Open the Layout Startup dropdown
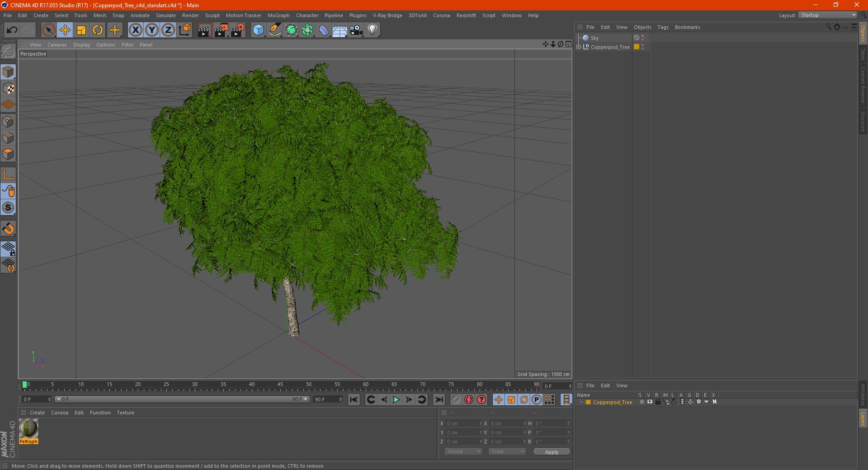The width and height of the screenshot is (868, 470). pos(828,15)
